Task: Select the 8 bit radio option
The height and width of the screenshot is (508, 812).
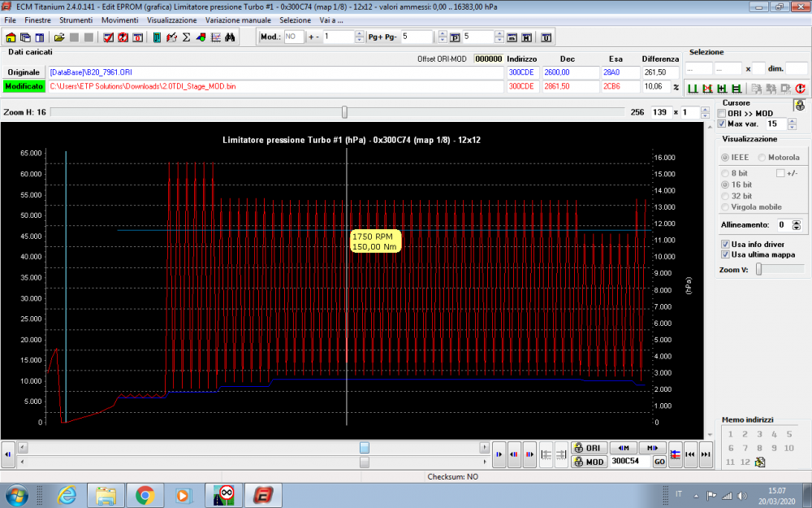Action: point(725,173)
